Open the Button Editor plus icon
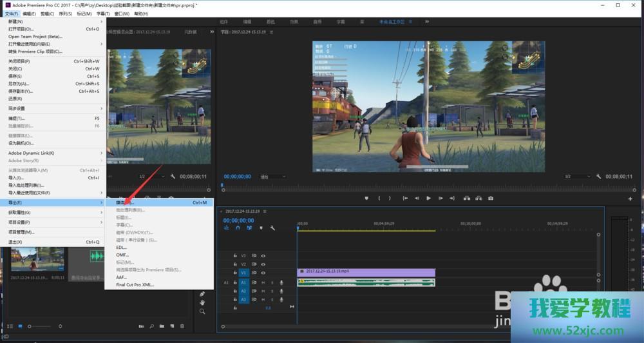 coord(630,199)
